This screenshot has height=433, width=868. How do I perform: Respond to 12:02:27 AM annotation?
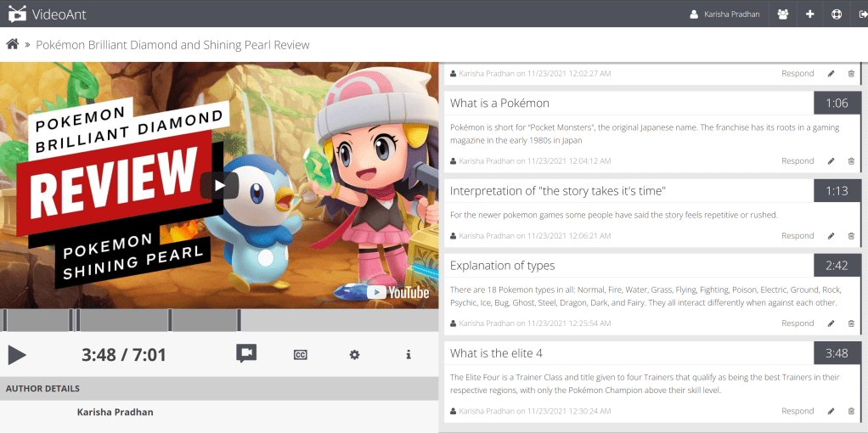point(798,73)
